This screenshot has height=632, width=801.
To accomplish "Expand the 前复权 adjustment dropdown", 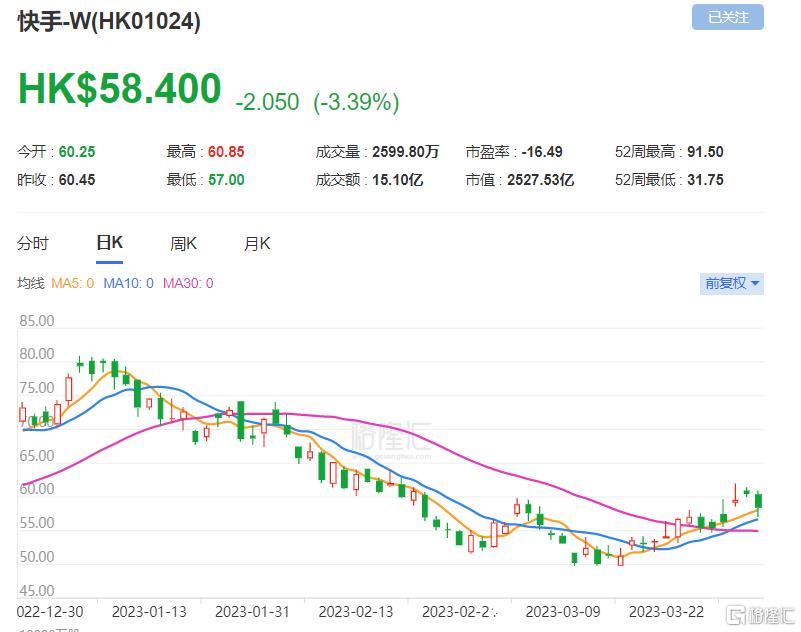I will (732, 283).
